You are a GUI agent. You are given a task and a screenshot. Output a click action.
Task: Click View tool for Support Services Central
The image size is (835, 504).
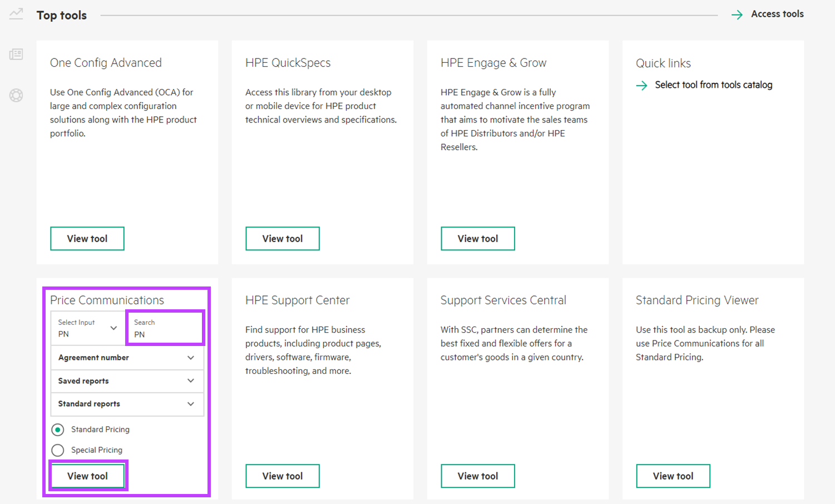(x=478, y=476)
